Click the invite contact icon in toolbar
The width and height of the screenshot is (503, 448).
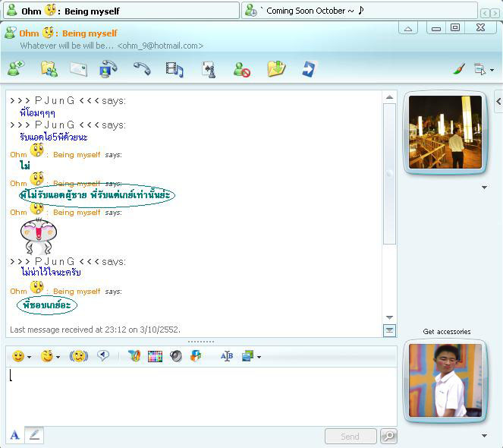(15, 69)
